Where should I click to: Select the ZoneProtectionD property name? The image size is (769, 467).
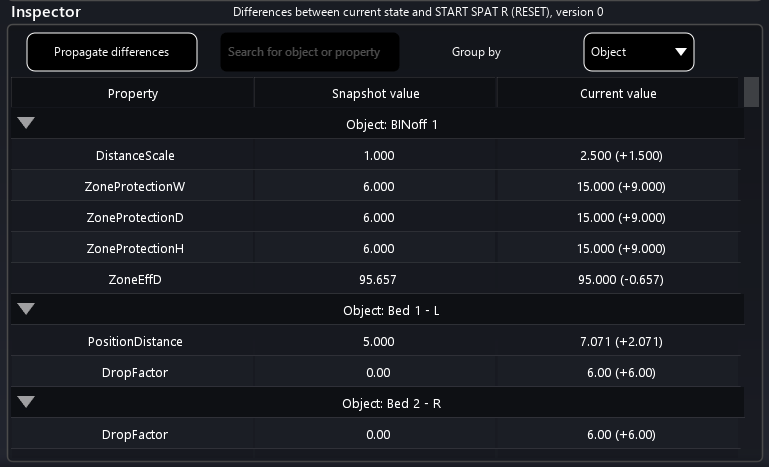click(133, 218)
